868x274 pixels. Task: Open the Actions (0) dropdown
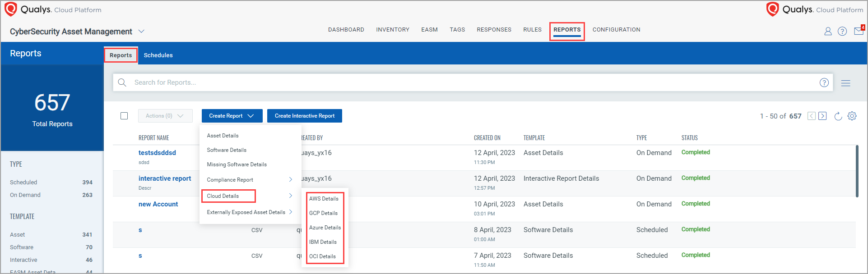(165, 116)
